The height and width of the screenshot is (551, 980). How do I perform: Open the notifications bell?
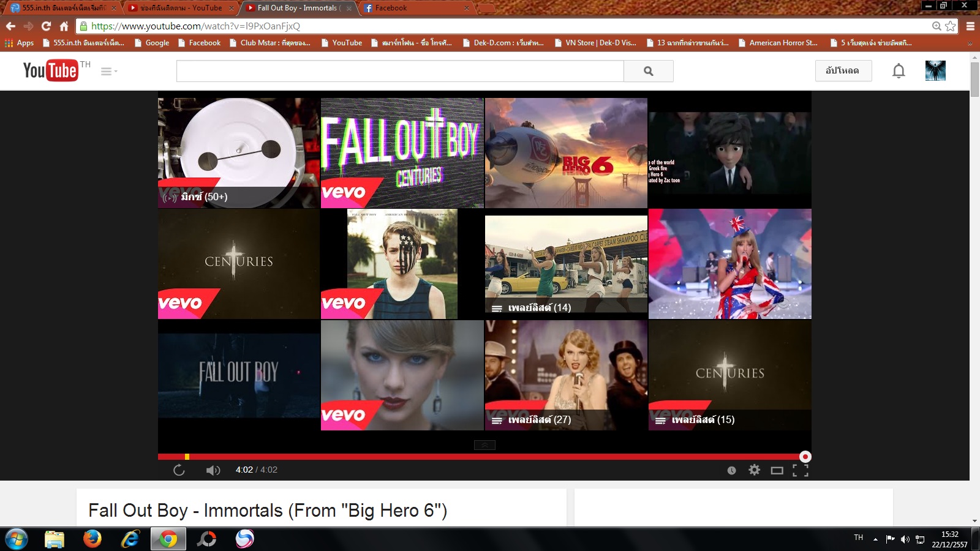pos(899,71)
